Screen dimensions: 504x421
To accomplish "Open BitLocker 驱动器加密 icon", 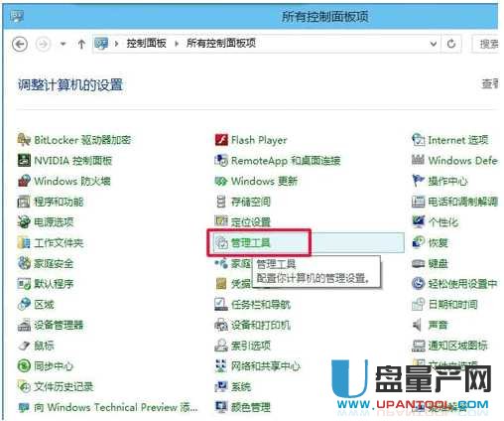I will [24, 140].
